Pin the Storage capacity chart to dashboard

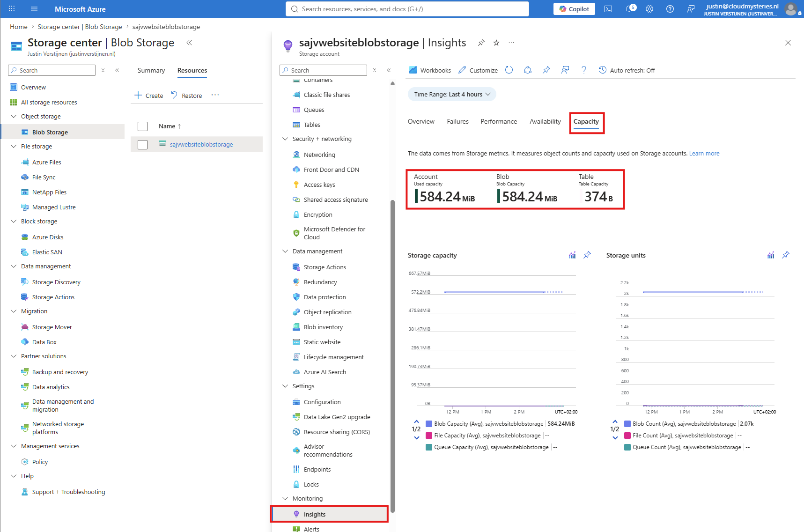pos(587,255)
